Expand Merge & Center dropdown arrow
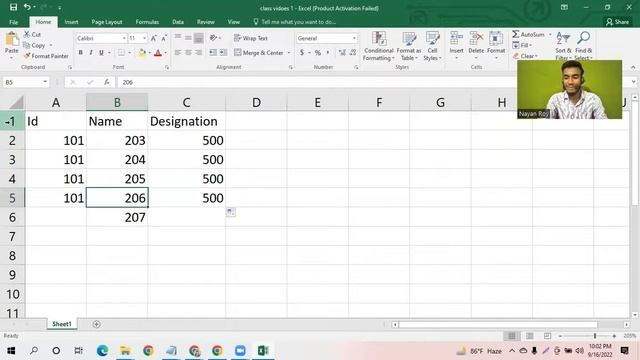Image resolution: width=640 pixels, height=360 pixels. coord(289,53)
